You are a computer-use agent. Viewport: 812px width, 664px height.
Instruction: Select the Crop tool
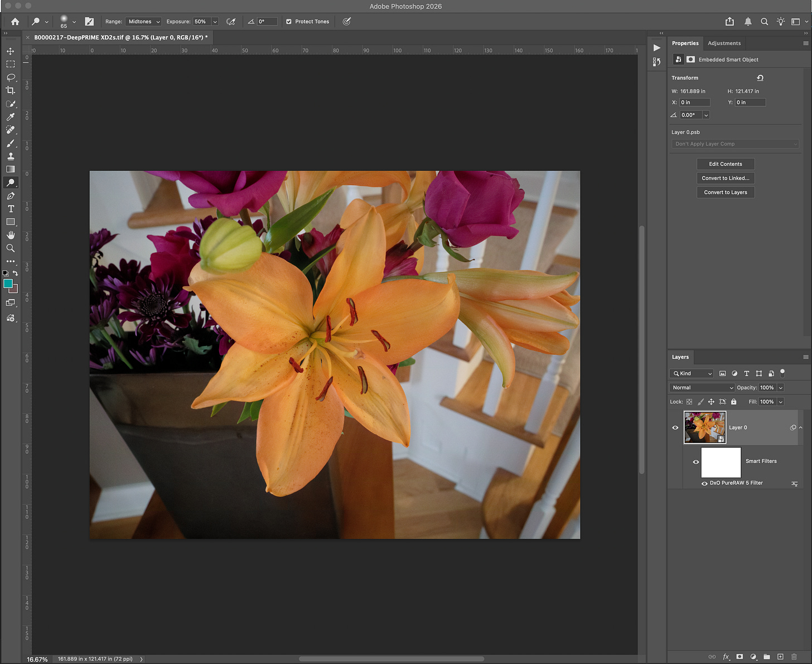click(x=11, y=90)
